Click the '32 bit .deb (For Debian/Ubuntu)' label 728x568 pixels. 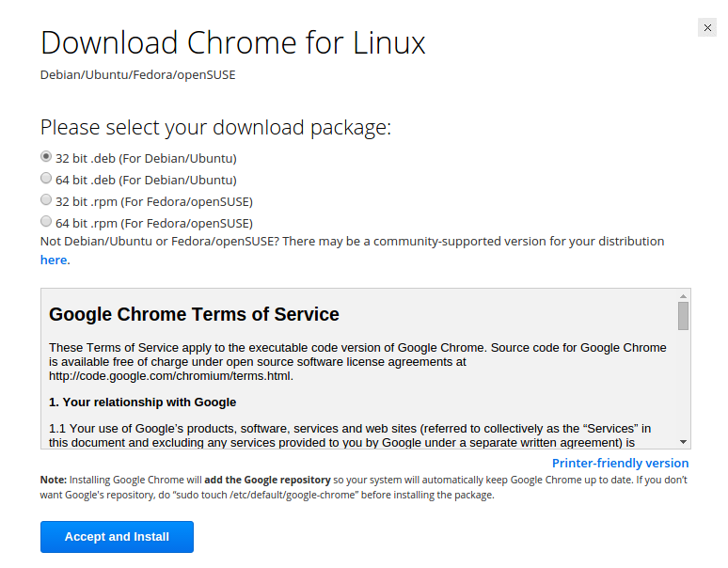coord(146,159)
